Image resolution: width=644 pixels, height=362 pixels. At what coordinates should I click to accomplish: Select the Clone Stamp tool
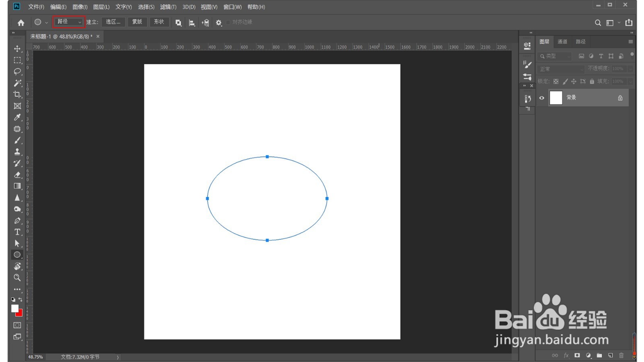17,152
